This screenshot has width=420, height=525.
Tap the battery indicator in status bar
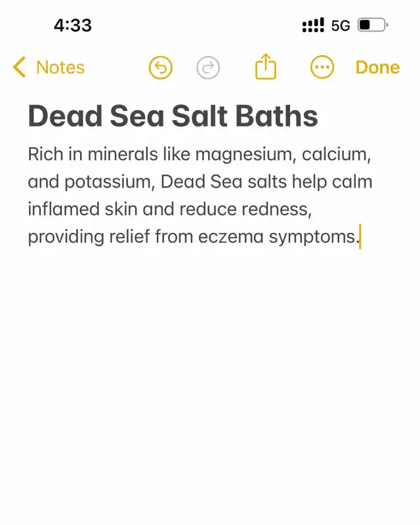(x=373, y=25)
